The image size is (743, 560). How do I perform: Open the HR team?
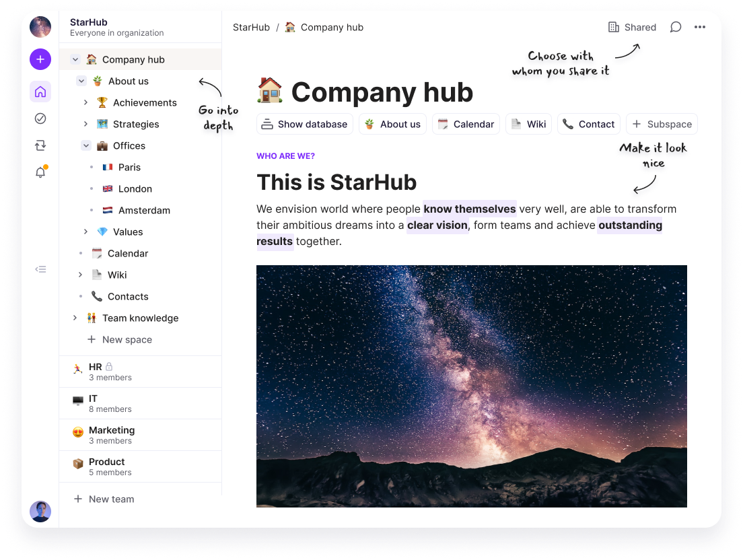coord(140,372)
